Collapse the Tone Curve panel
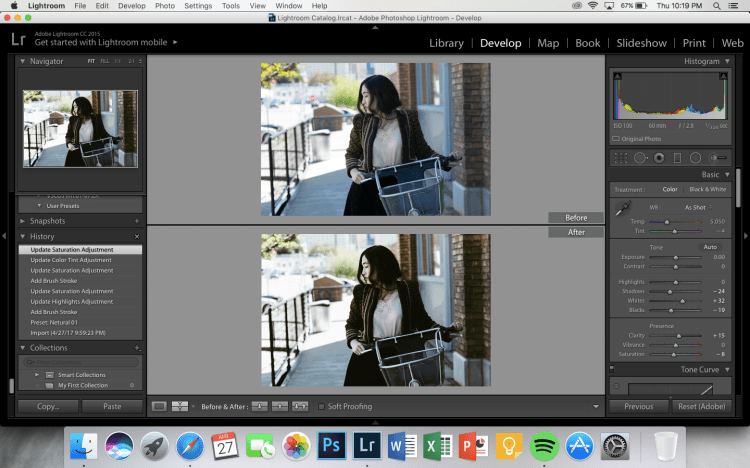 click(727, 369)
